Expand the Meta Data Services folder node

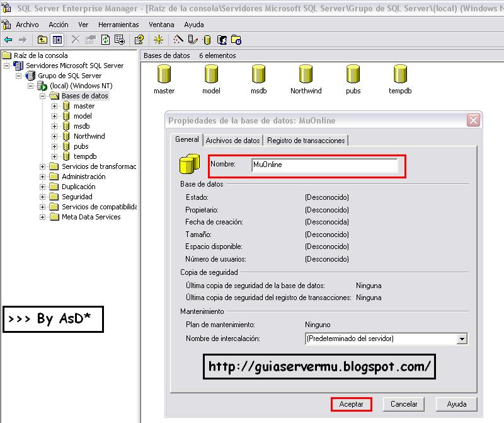42,217
